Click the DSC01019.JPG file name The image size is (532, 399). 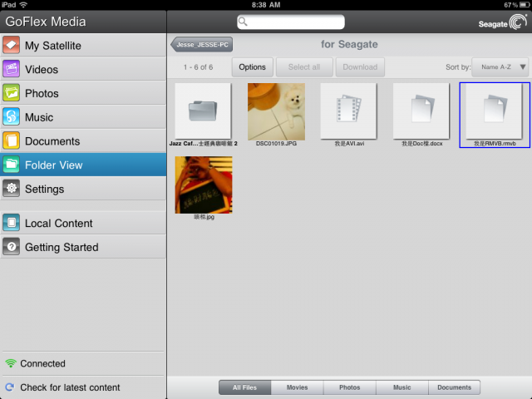(x=276, y=144)
